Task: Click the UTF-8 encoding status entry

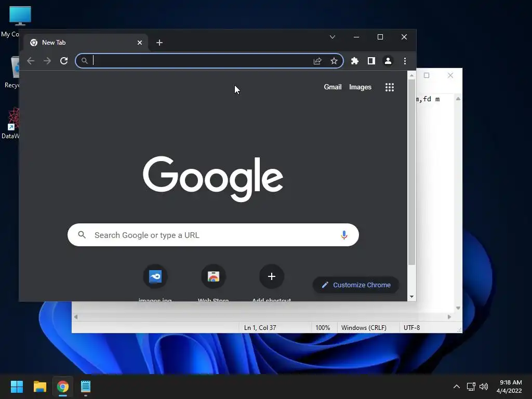Action: click(x=411, y=328)
